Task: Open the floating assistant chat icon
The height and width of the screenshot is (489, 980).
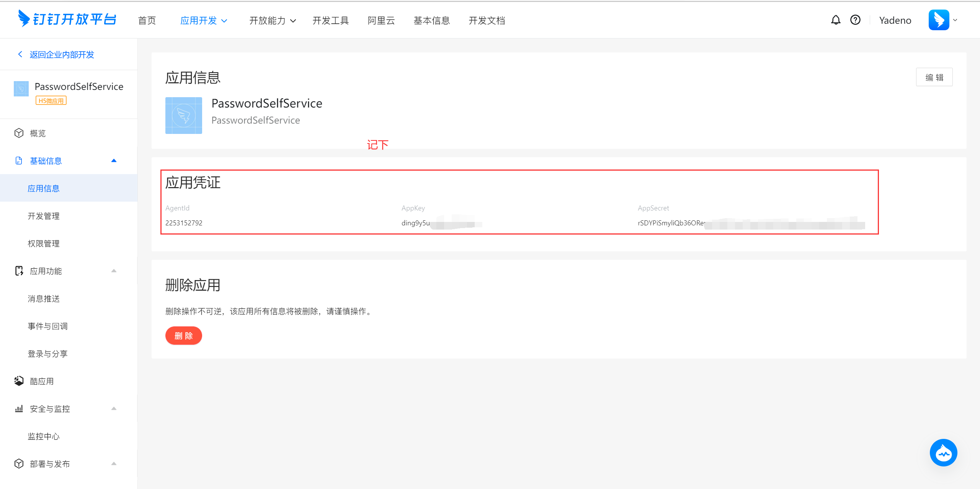Action: pos(943,453)
